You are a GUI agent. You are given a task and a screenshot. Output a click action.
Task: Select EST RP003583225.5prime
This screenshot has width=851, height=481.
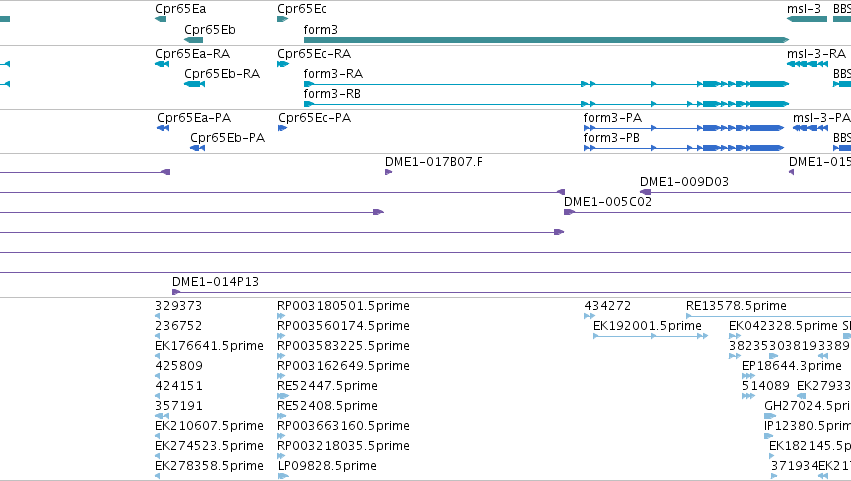click(x=343, y=346)
